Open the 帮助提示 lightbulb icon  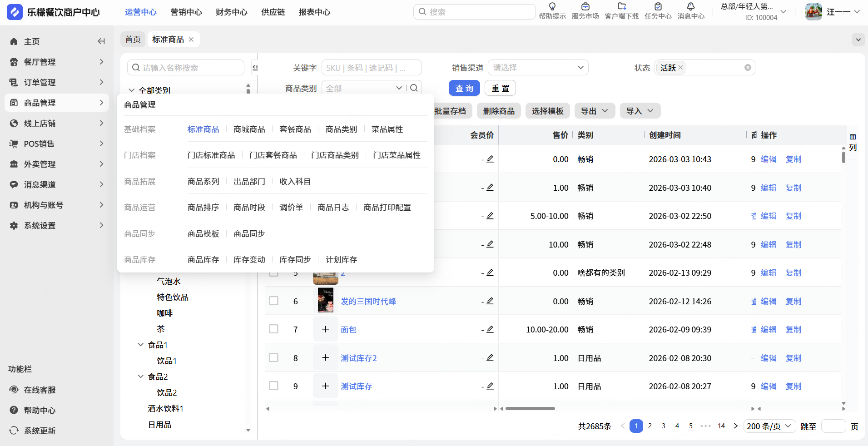point(552,7)
